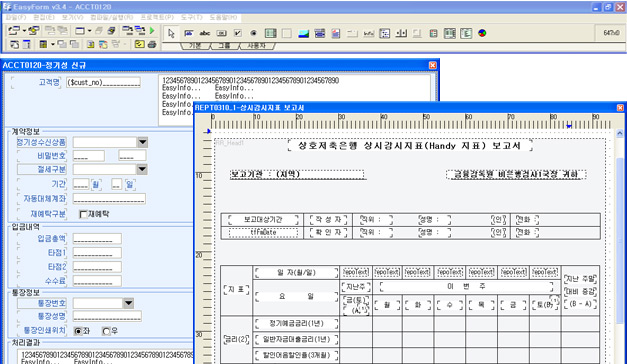Expand the 정기성수신상품 dropdown
Viewport: 627px width, 364px height.
pyautogui.click(x=143, y=142)
